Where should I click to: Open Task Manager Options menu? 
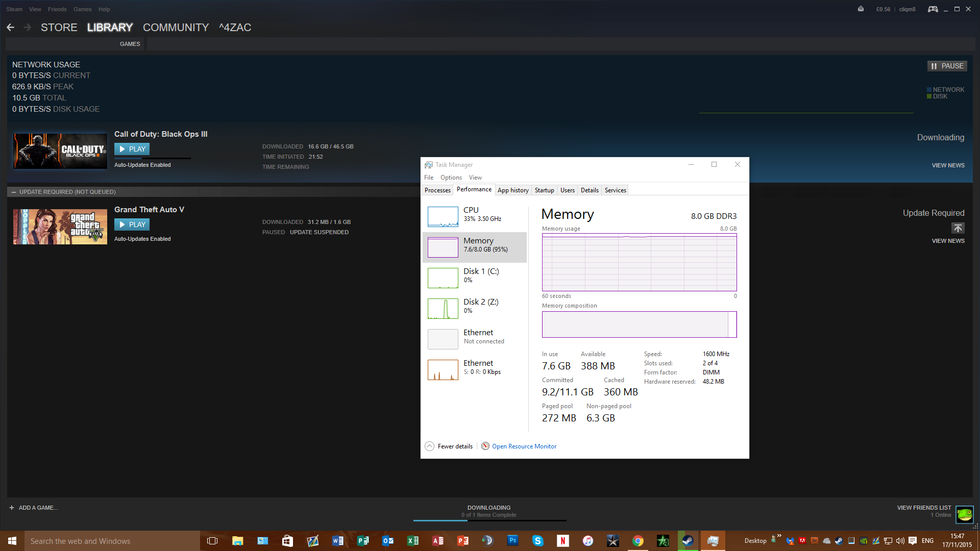coord(451,178)
